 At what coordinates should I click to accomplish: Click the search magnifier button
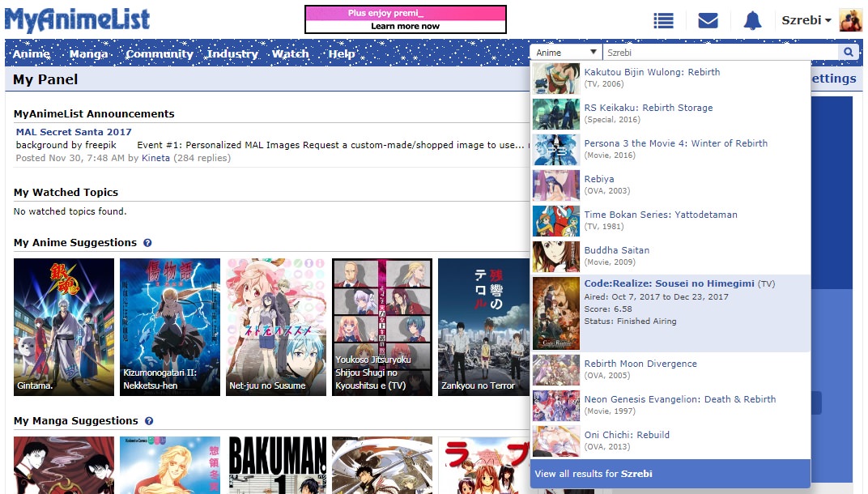(x=849, y=52)
